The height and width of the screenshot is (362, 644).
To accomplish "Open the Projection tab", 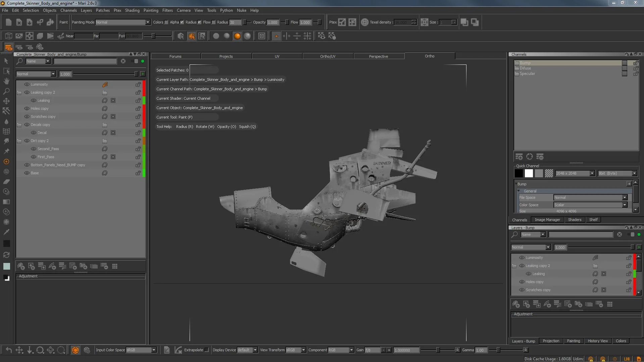I will [x=551, y=341].
